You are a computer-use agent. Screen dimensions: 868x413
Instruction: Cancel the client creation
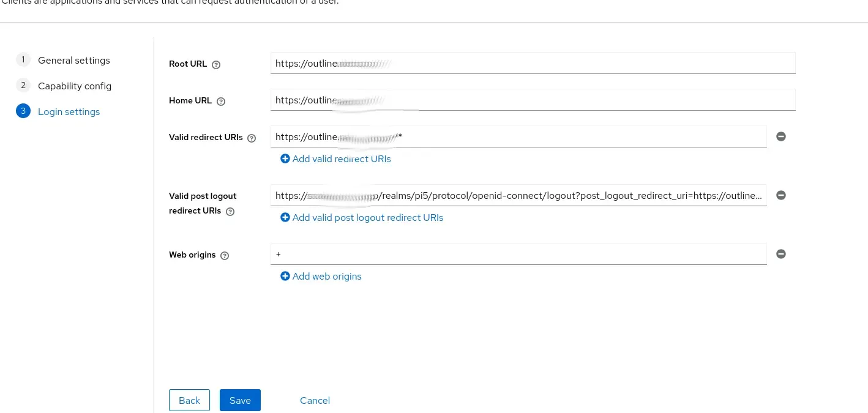click(315, 400)
